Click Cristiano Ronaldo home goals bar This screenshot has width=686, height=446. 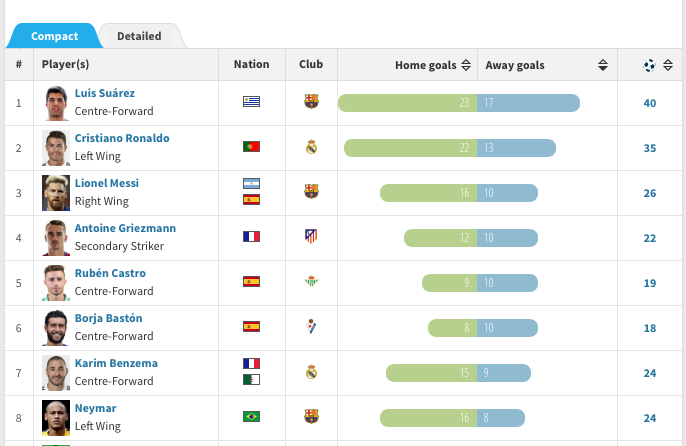coord(410,148)
